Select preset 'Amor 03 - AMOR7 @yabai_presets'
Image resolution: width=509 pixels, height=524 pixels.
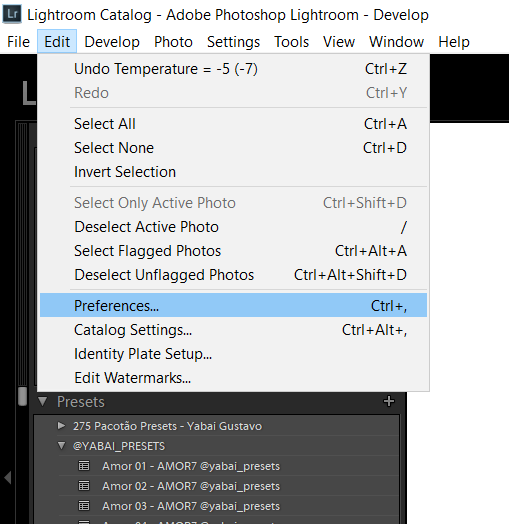point(191,506)
